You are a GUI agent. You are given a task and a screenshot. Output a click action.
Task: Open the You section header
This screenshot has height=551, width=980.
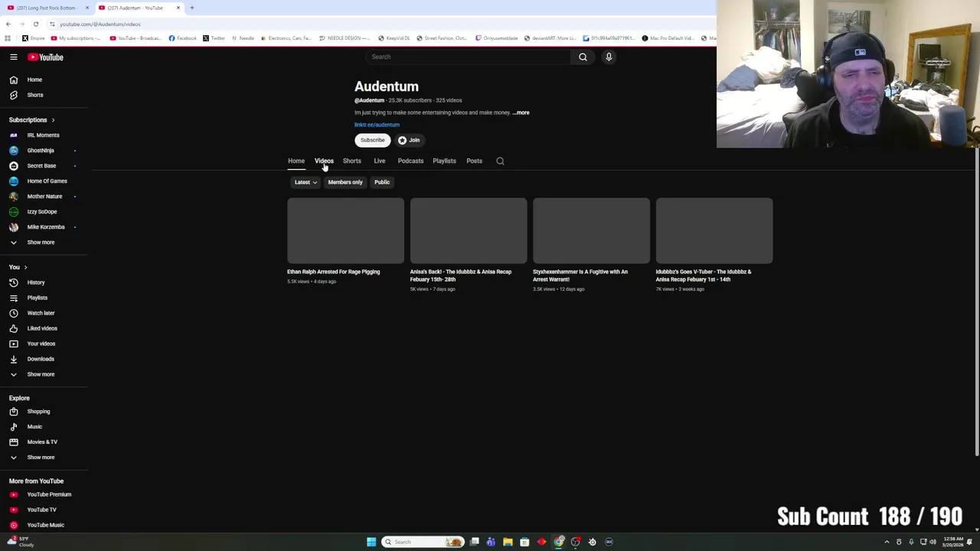point(18,267)
